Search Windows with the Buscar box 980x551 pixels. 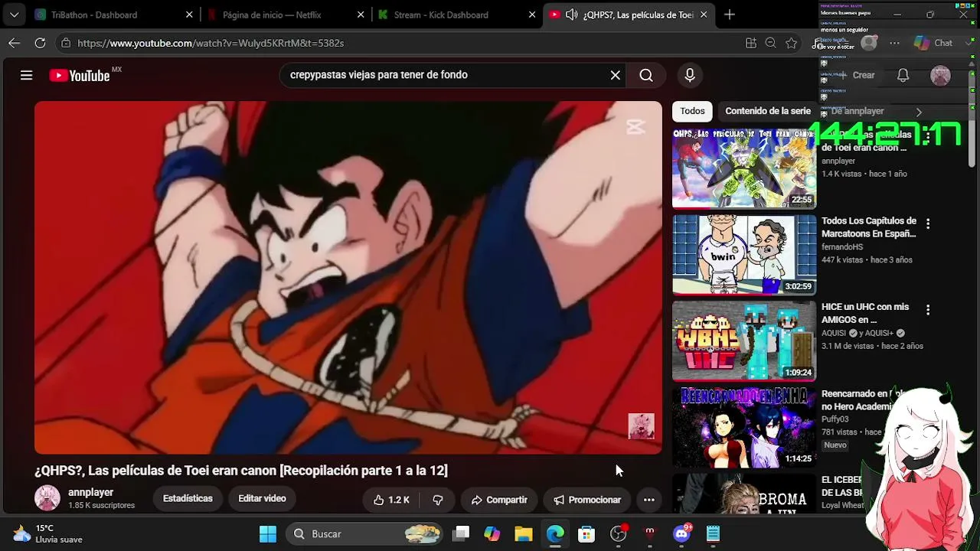coord(366,533)
